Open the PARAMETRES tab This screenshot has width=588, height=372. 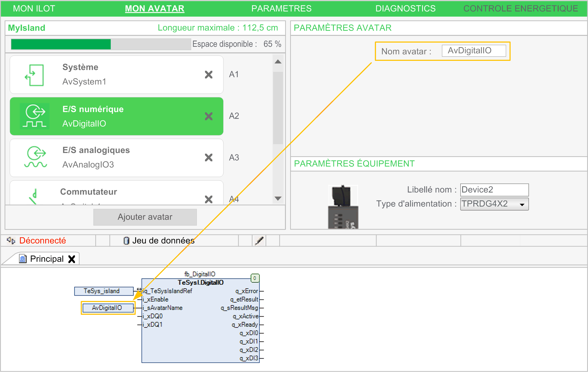pyautogui.click(x=281, y=9)
